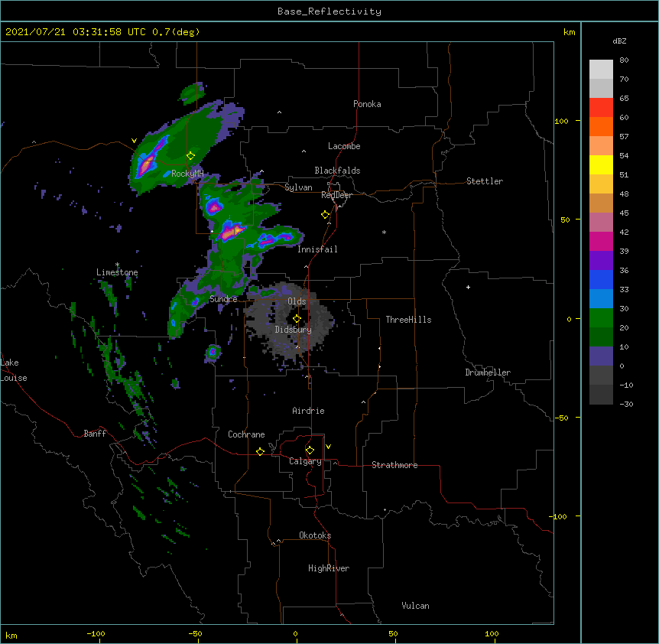
Task: Click the Base_Reflectivity title
Action: 329,11
